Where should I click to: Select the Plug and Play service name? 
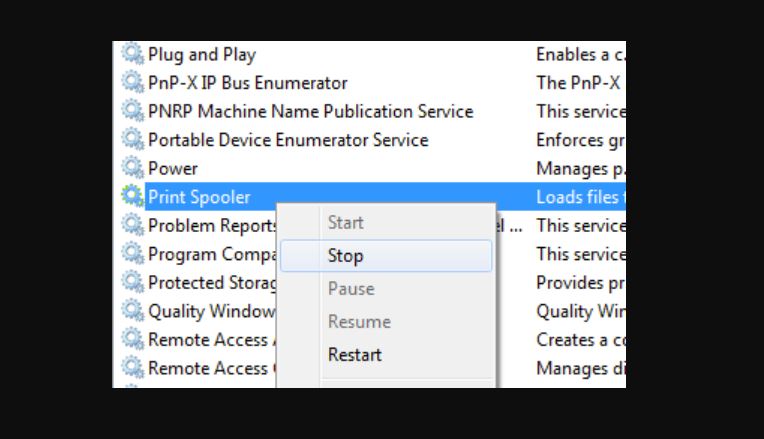coord(202,55)
